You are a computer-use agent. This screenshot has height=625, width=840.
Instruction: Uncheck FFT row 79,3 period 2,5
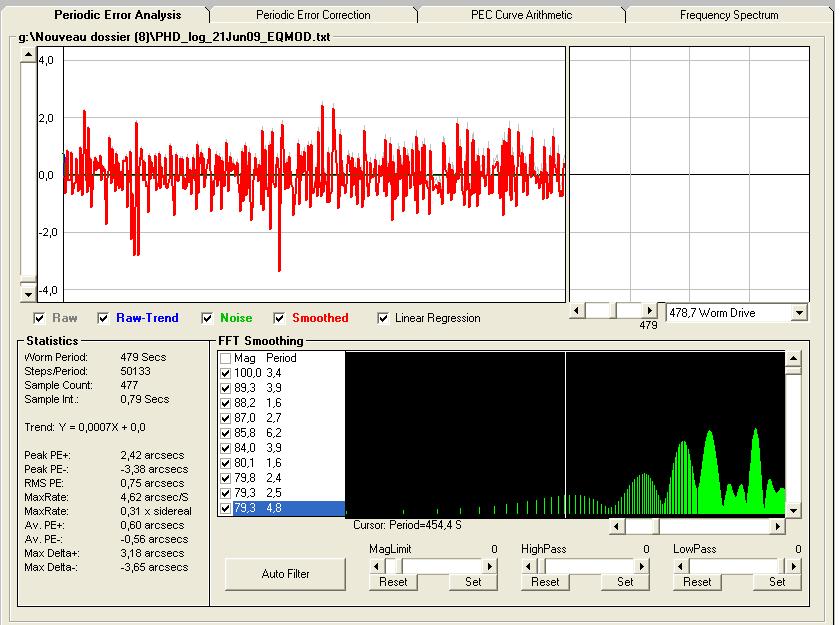pos(226,493)
